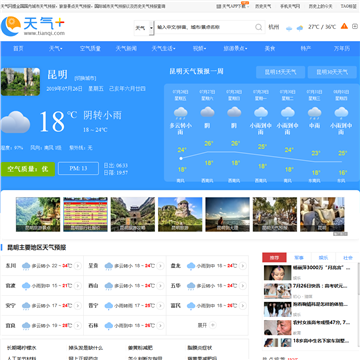Viewport: 360px width, 360px height.
Task: Click the 长期喝柠檬水 link
Action: point(22,348)
